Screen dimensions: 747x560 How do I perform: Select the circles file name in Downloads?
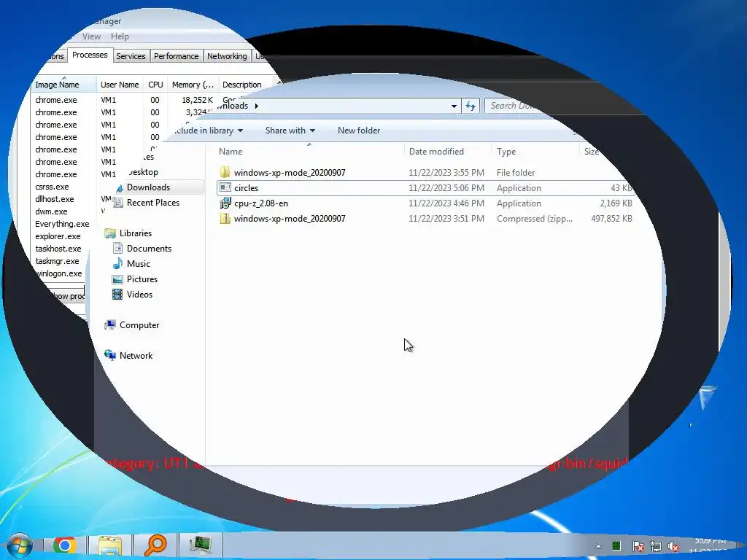tap(246, 188)
